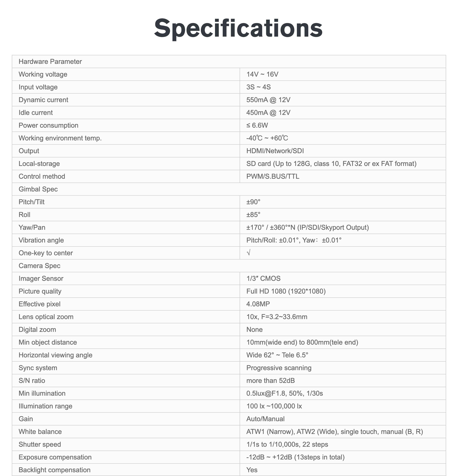Click the Specifications page heading
This screenshot has height=476, width=459.
[238, 28]
